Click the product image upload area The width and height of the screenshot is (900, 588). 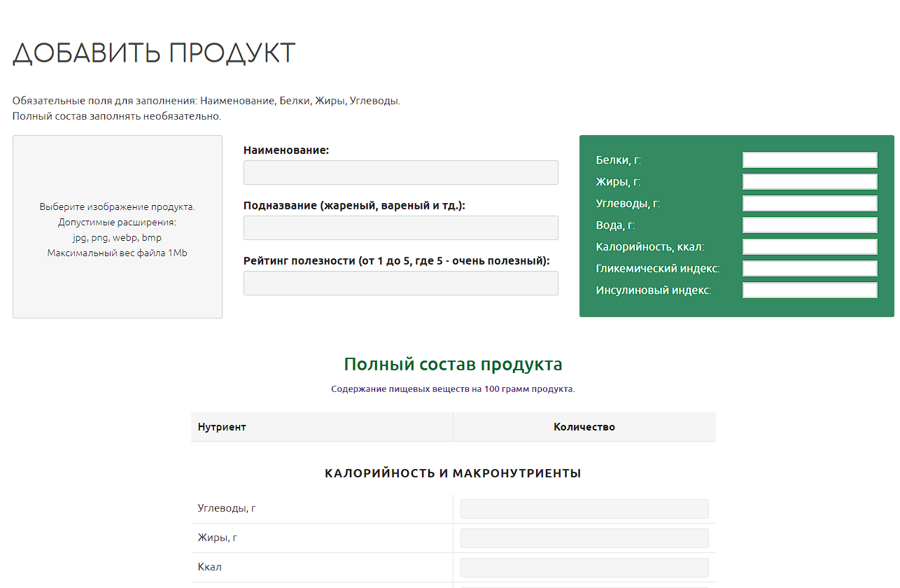pyautogui.click(x=117, y=227)
